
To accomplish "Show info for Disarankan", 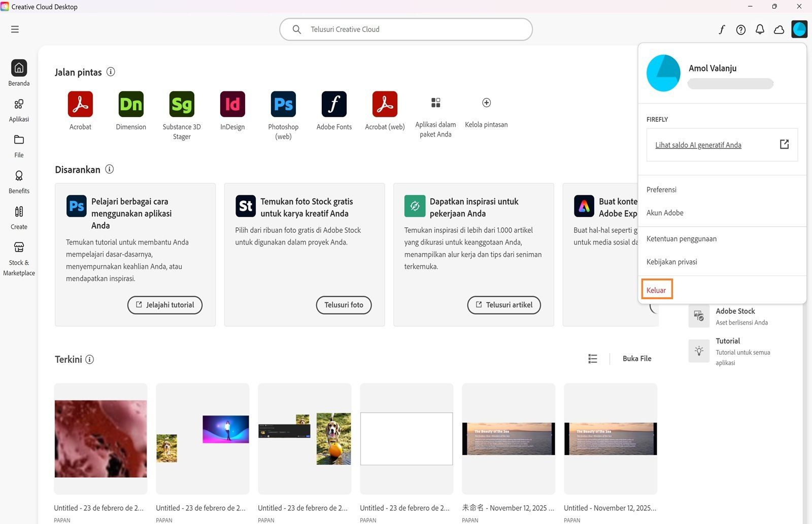I will coord(110,169).
